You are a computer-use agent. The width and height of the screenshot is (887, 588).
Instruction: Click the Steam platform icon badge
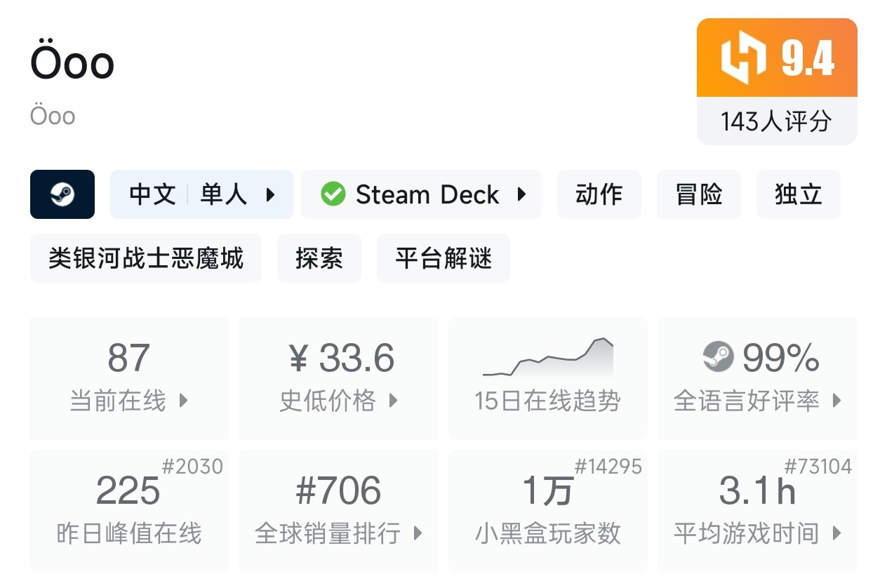tap(62, 194)
